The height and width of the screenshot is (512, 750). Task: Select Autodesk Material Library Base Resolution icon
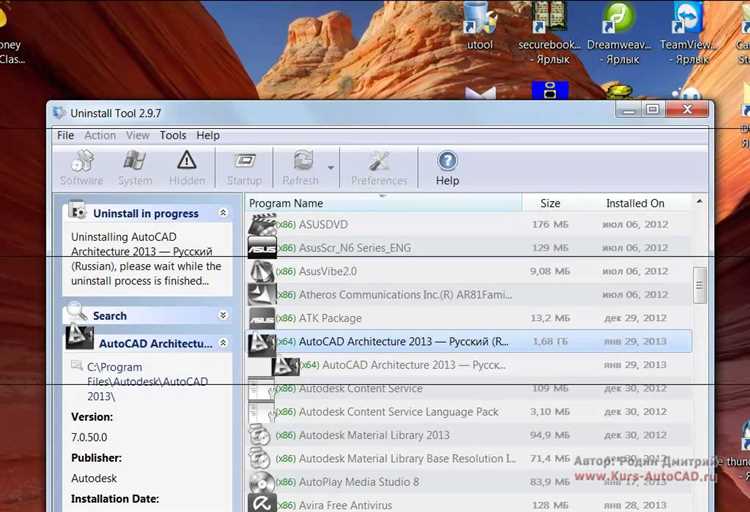pyautogui.click(x=262, y=458)
